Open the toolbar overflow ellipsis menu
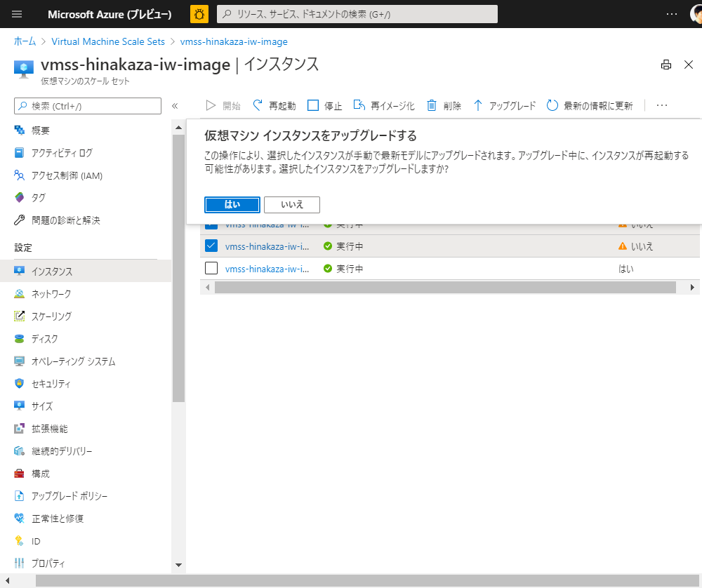Viewport: 702px width, 588px height. tap(661, 105)
